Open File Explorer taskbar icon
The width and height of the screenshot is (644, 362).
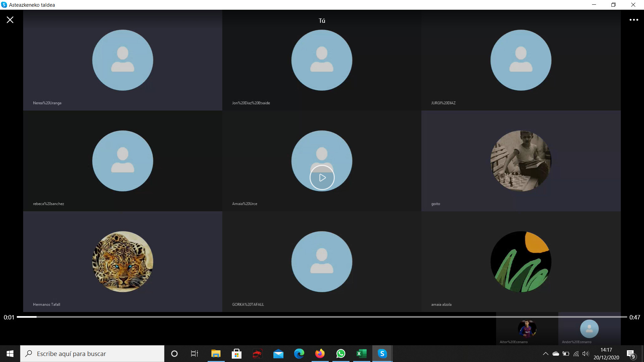point(216,354)
